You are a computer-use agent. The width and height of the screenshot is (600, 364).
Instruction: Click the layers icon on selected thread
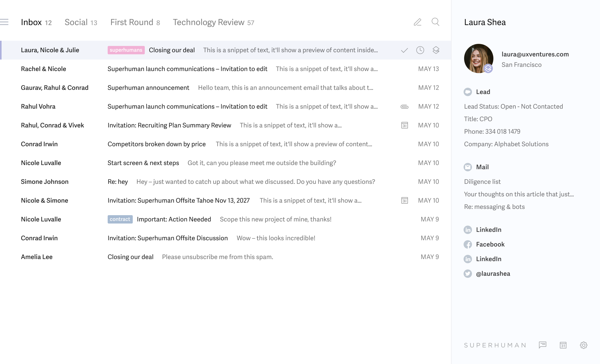[436, 50]
